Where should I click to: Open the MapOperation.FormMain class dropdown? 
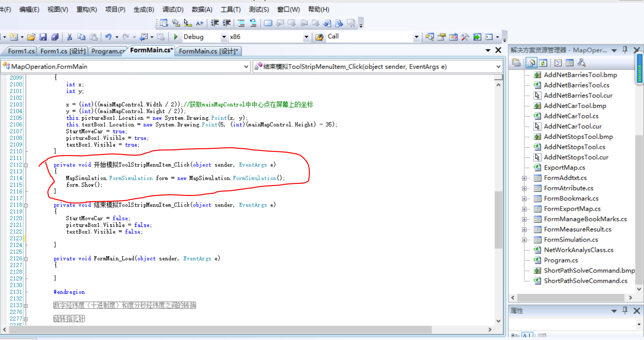(x=246, y=67)
